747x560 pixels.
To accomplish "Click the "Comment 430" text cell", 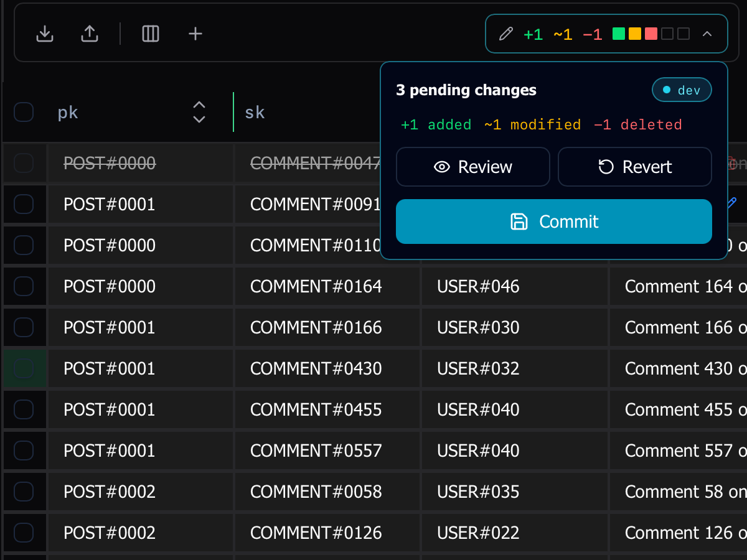I will coord(678,368).
